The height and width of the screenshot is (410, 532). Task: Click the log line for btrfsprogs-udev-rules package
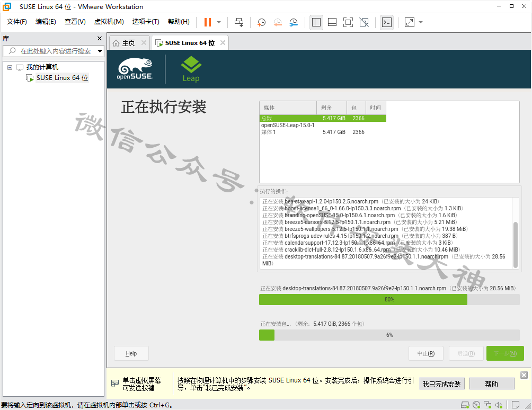(360, 236)
